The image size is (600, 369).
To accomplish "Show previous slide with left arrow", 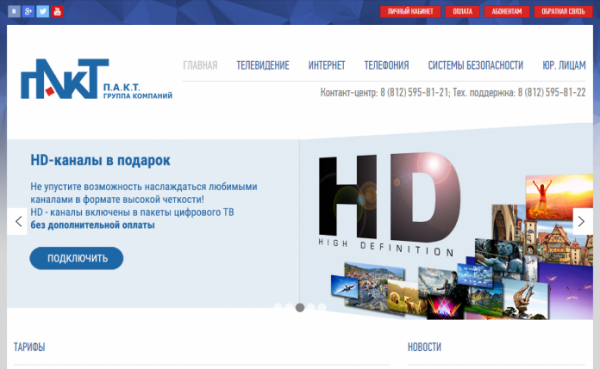I will coord(17,221).
